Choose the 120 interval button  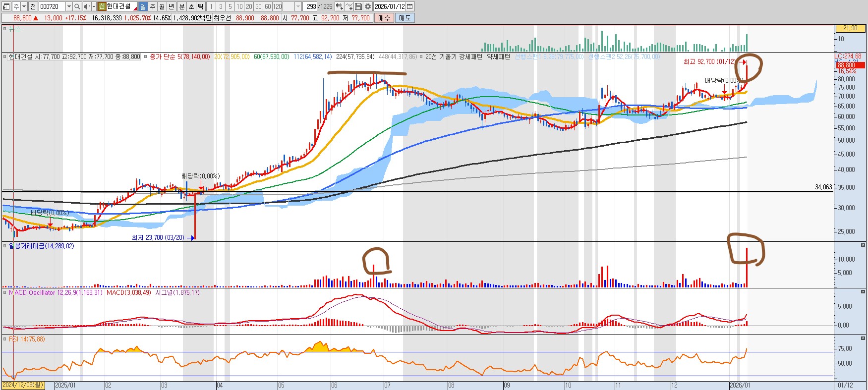(277, 6)
